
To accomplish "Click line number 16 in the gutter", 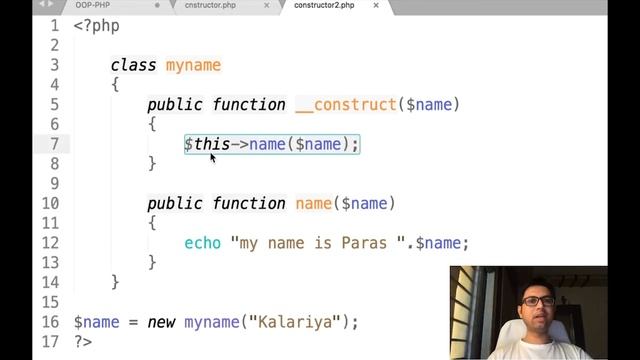I will [51, 322].
